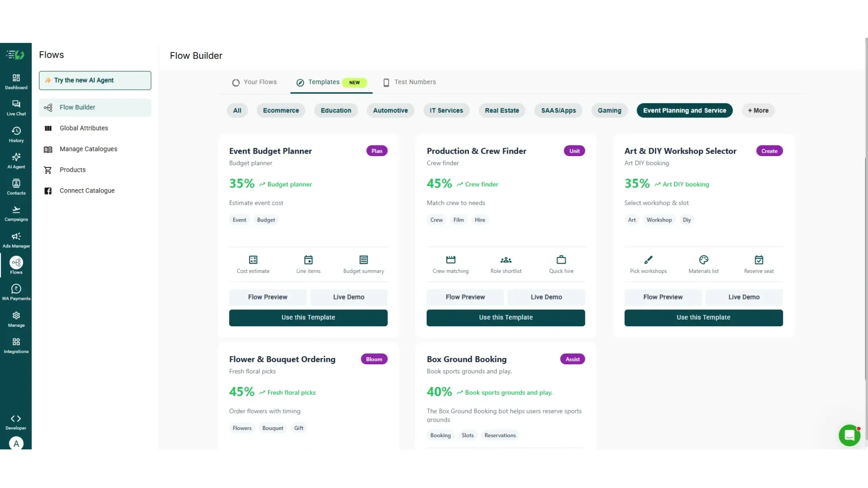The width and height of the screenshot is (868, 488).
Task: Click the Reserve seat calendar icon
Action: coord(759,260)
